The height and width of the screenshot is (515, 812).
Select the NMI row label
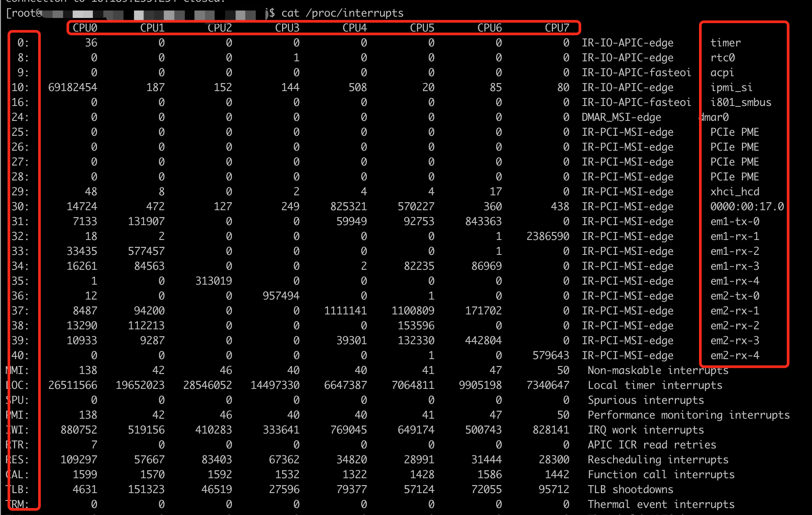pyautogui.click(x=16, y=370)
